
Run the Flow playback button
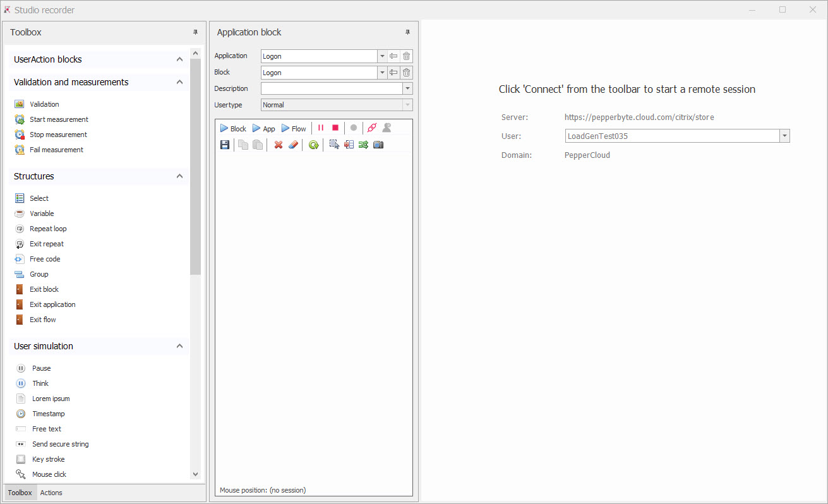pos(294,128)
